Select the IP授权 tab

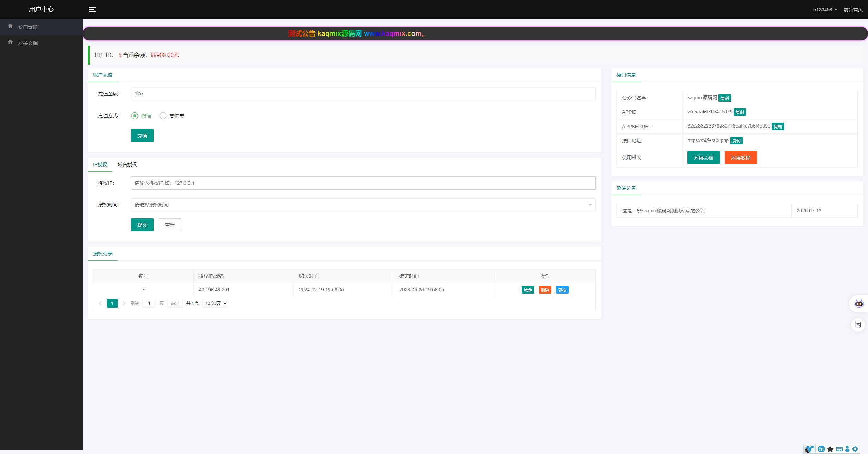tap(100, 164)
